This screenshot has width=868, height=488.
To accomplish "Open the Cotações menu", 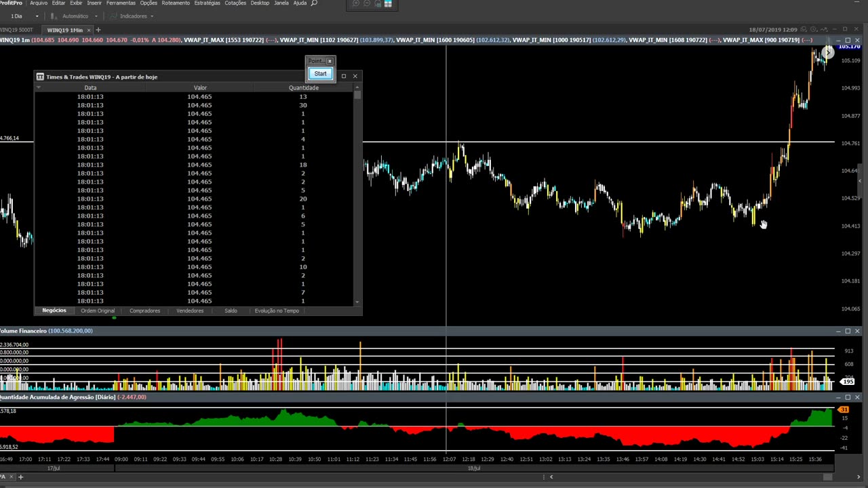I will 235,3.
